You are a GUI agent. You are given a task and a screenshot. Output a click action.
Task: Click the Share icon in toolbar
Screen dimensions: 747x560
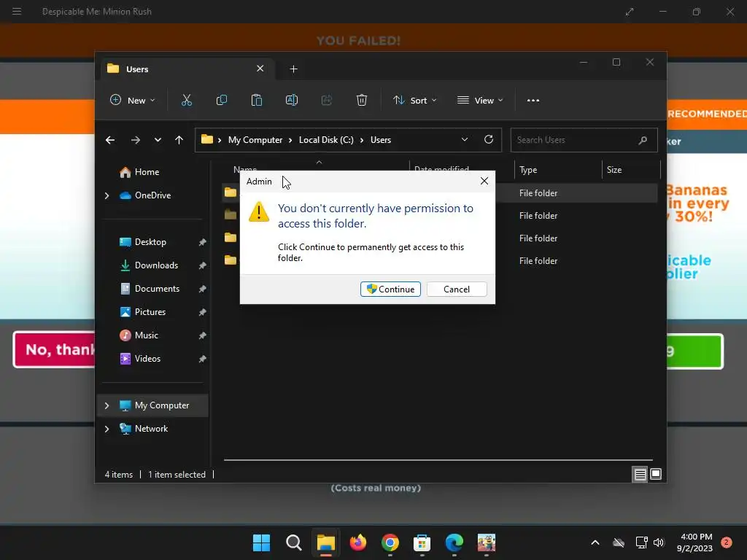[x=326, y=100]
